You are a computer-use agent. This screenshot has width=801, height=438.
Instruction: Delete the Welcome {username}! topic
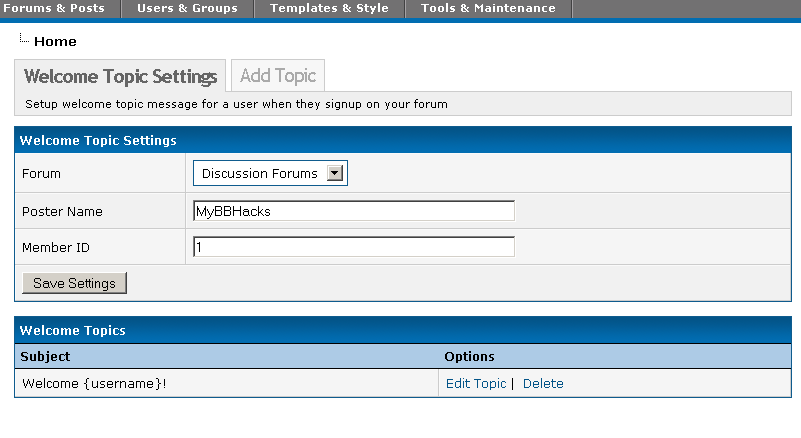point(543,384)
